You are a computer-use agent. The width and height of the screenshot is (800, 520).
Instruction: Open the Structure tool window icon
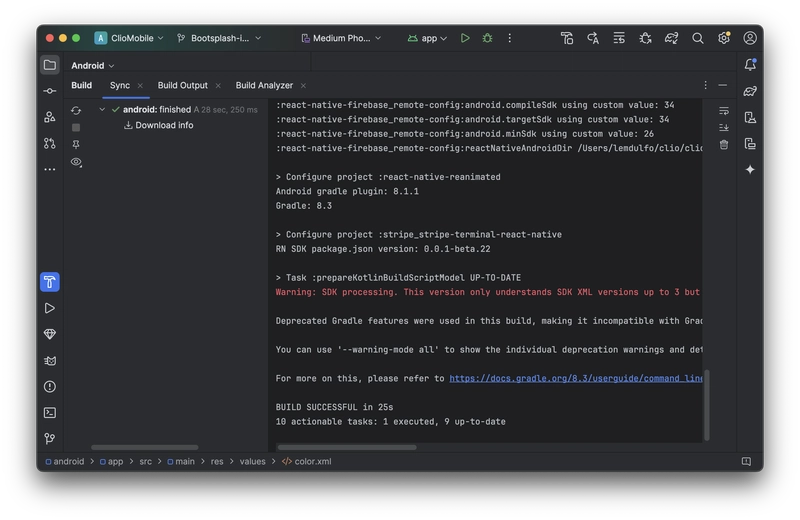click(x=49, y=117)
